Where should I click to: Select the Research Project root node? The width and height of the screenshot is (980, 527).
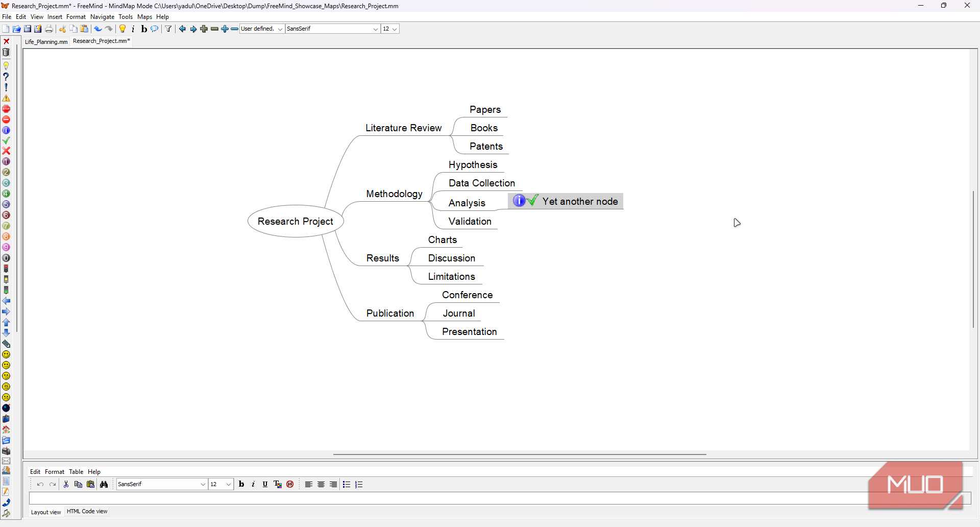(x=296, y=221)
